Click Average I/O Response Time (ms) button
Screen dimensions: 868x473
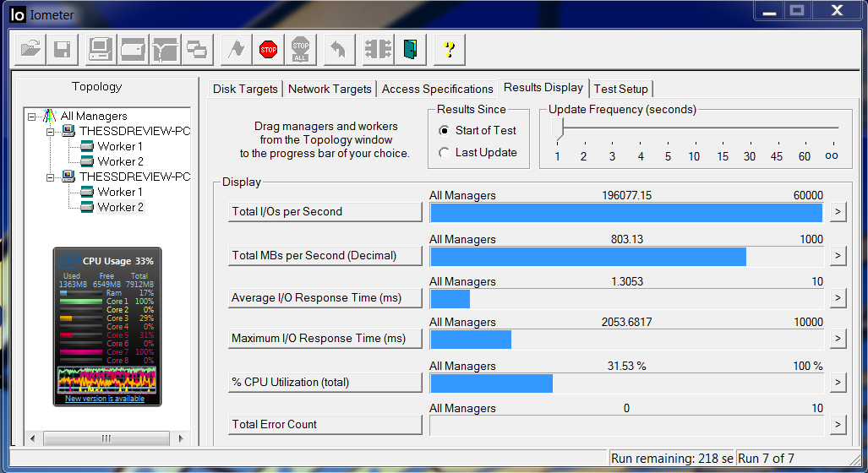(325, 298)
